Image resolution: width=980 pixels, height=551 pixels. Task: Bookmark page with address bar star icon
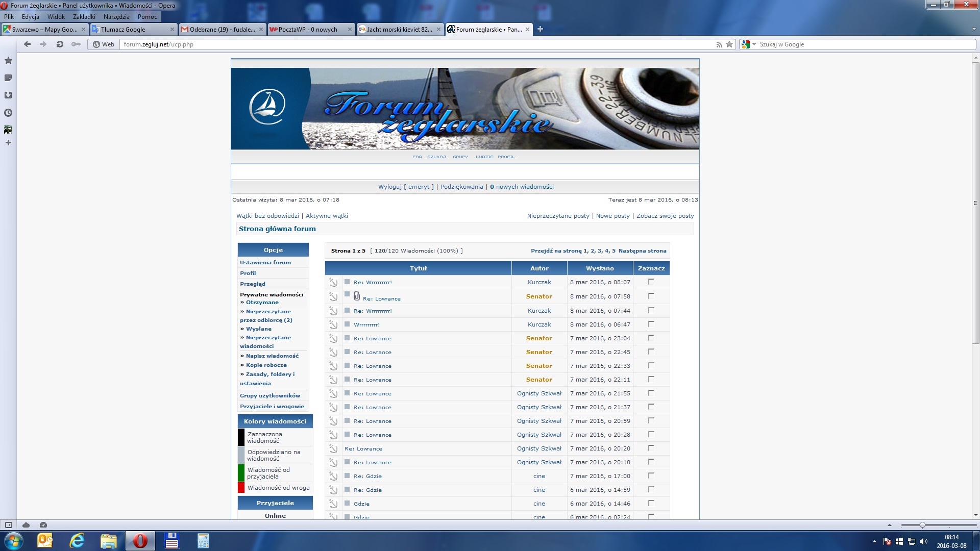pos(729,44)
